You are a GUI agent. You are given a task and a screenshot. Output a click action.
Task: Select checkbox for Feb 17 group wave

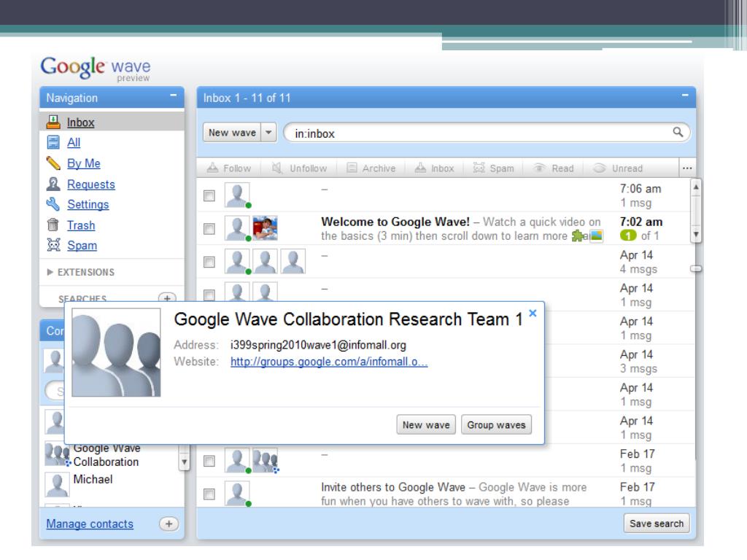[x=209, y=461]
